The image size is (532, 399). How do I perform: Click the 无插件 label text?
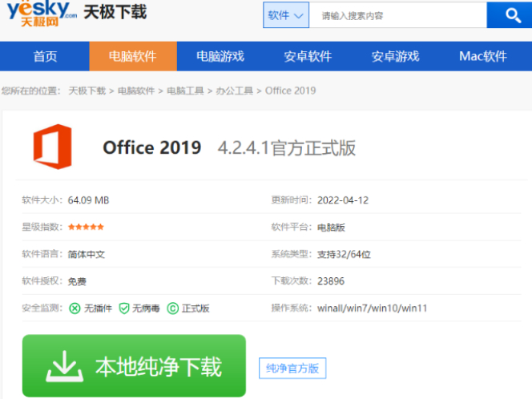click(98, 308)
